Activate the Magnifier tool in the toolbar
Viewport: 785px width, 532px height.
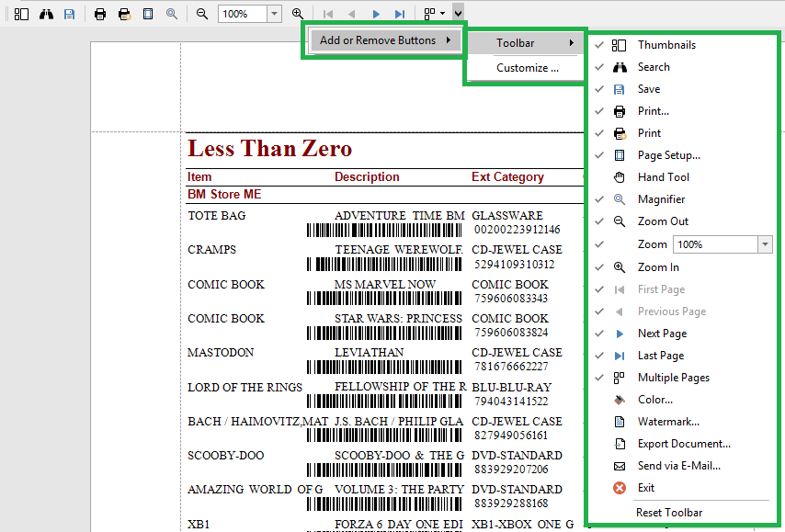point(172,14)
